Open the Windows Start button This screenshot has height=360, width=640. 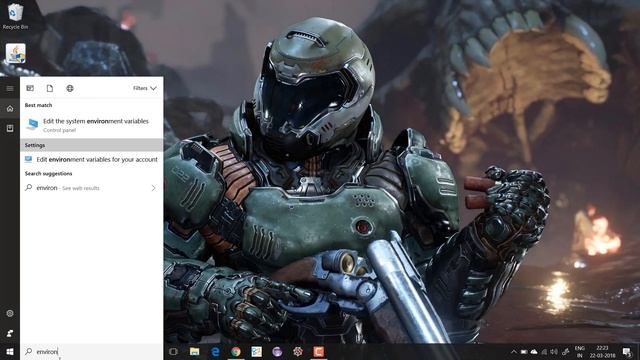pos(10,351)
